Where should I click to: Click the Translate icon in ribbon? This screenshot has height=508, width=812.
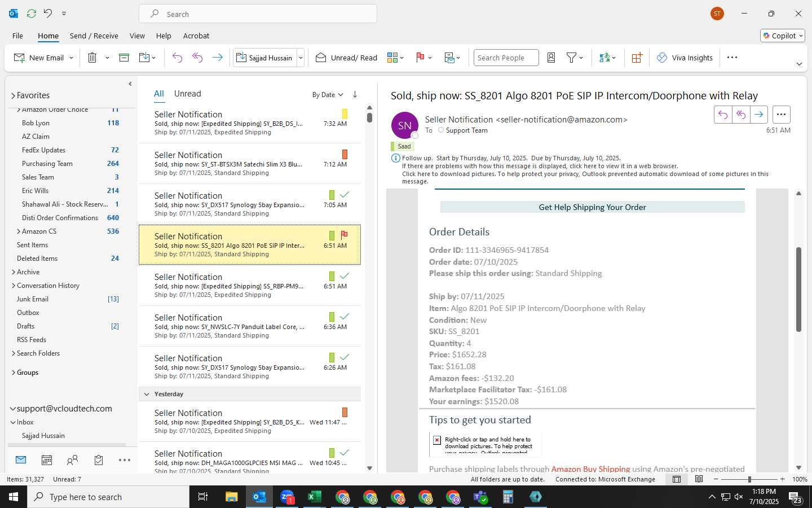(604, 58)
